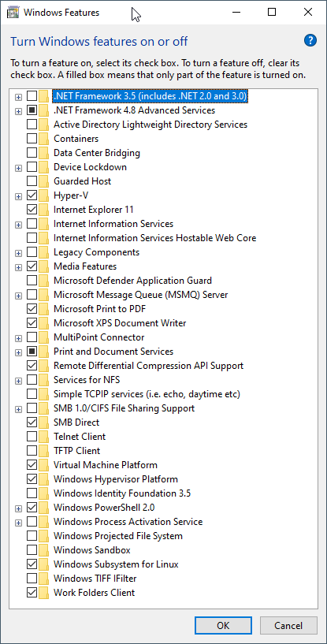327x644 pixels.
Task: Expand the Services for NFS node
Action: pyautogui.click(x=18, y=381)
